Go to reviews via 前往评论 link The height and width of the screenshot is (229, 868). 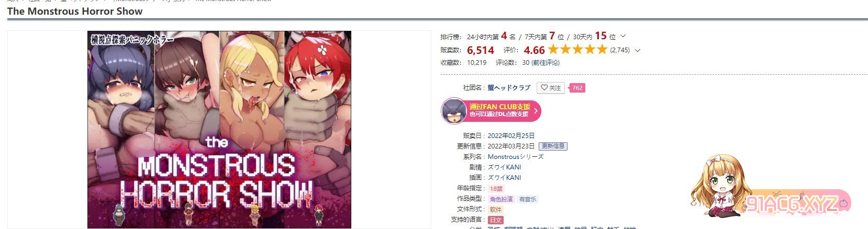pos(546,62)
